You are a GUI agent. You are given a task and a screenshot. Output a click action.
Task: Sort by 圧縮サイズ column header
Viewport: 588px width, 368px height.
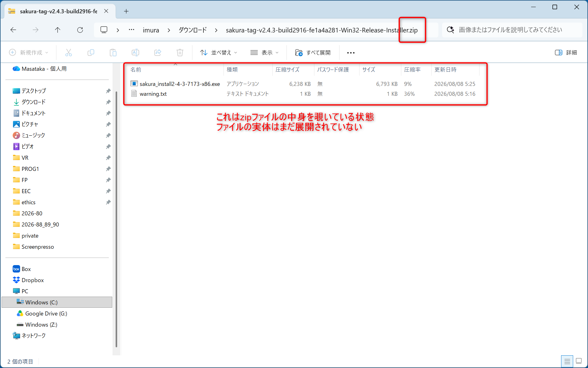[x=293, y=70]
